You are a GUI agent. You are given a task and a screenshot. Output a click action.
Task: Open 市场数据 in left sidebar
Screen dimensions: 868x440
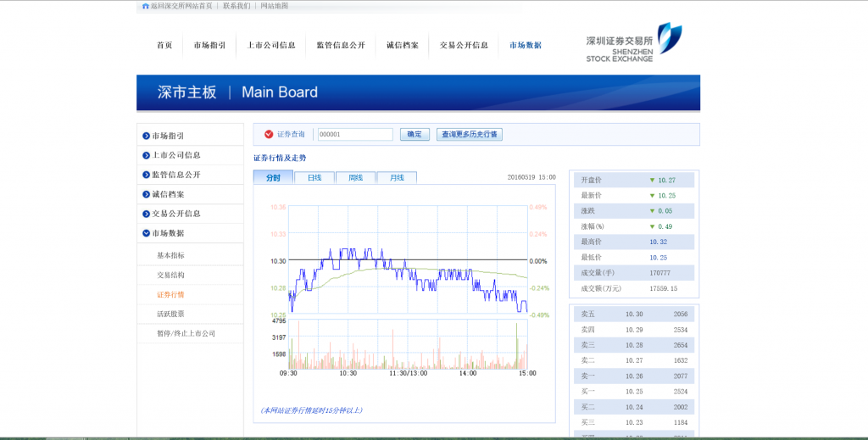[168, 233]
